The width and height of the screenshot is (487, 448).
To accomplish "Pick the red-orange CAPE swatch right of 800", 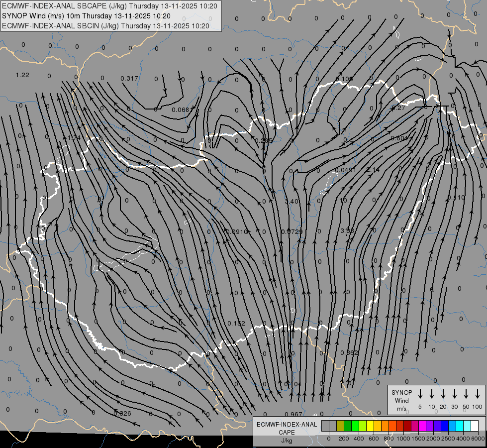I will [x=392, y=426].
